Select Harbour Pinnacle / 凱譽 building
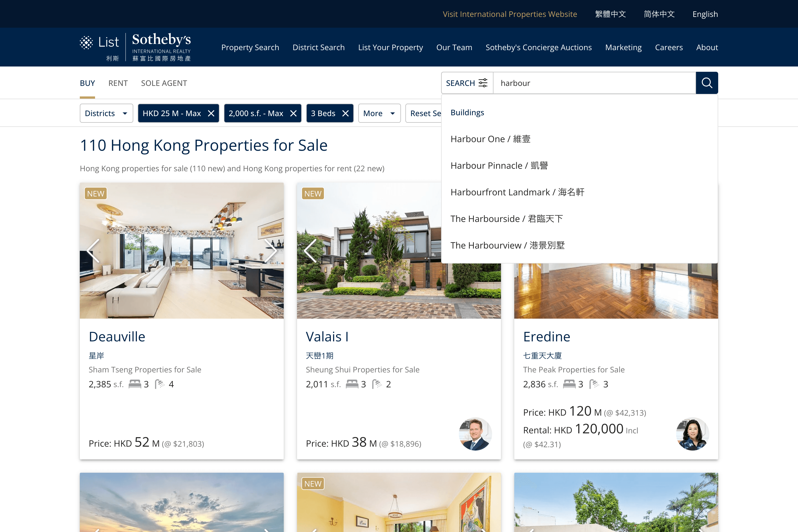Image resolution: width=798 pixels, height=532 pixels. click(499, 165)
